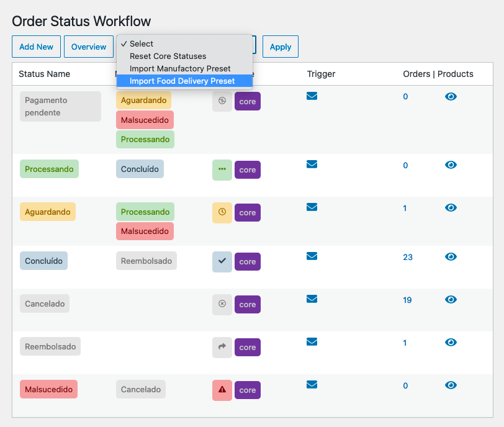Open email trigger for Concluído row
Screen dimensions: 504x427
click(312, 256)
